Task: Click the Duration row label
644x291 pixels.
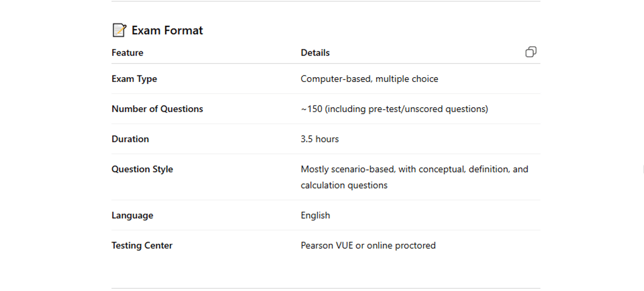Action: pyautogui.click(x=130, y=139)
